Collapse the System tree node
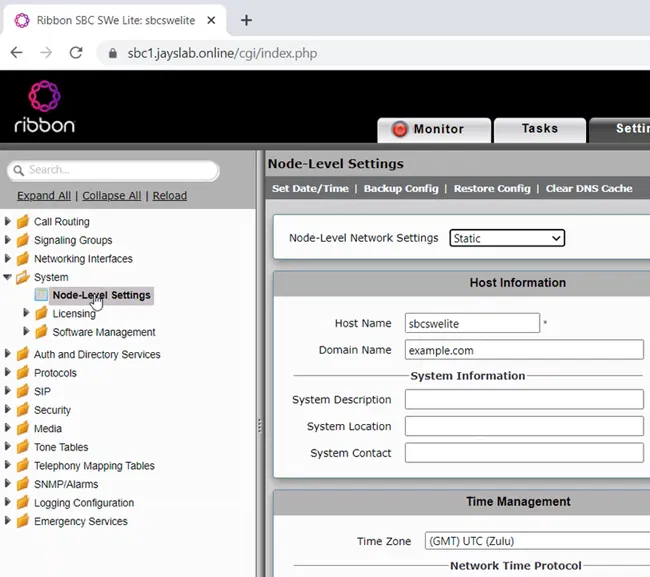The image size is (650, 577). (9, 277)
